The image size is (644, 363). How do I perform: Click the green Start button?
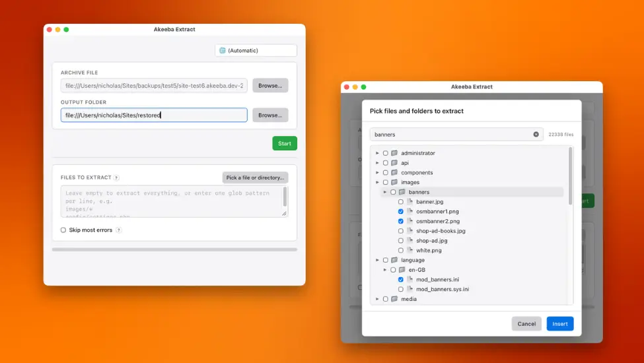[x=285, y=144]
